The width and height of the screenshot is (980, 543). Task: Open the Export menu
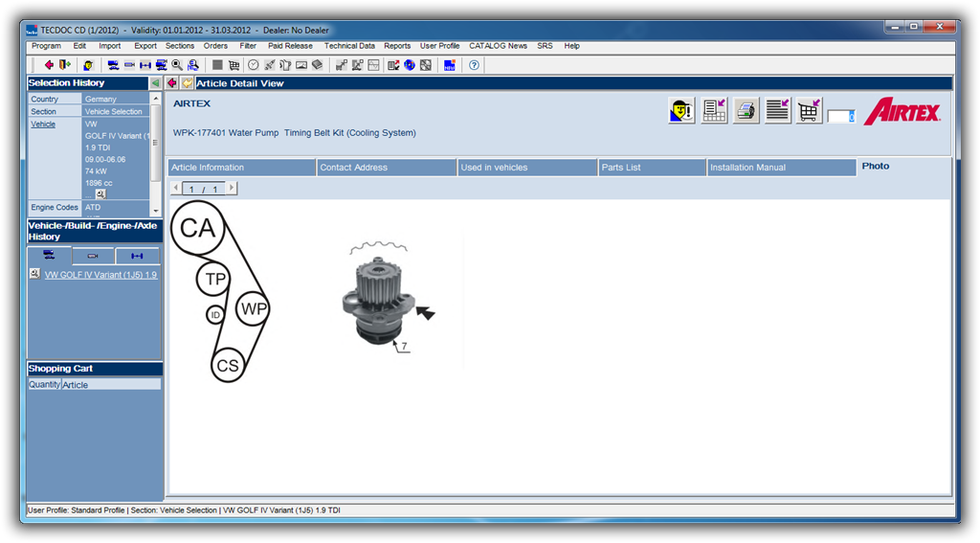click(x=145, y=46)
